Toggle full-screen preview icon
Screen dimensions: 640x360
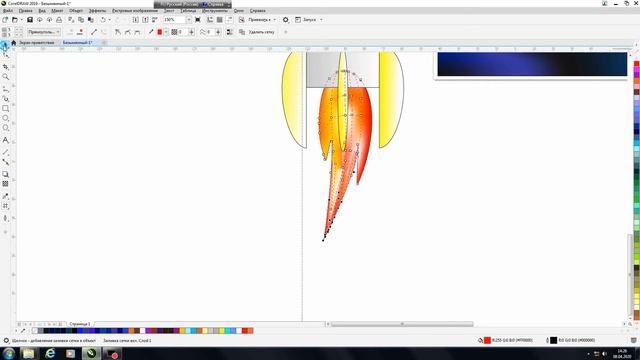pos(198,20)
